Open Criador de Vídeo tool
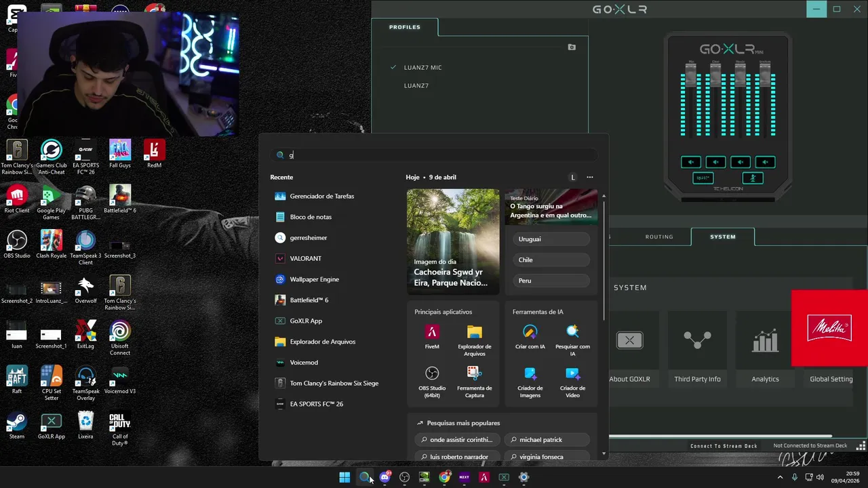This screenshot has width=868, height=488. 572,382
